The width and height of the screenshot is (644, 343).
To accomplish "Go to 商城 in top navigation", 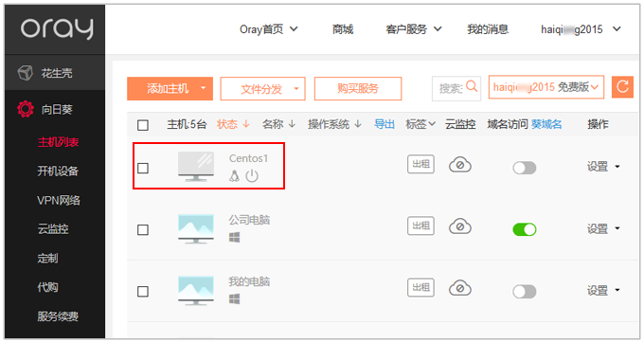I will click(343, 29).
